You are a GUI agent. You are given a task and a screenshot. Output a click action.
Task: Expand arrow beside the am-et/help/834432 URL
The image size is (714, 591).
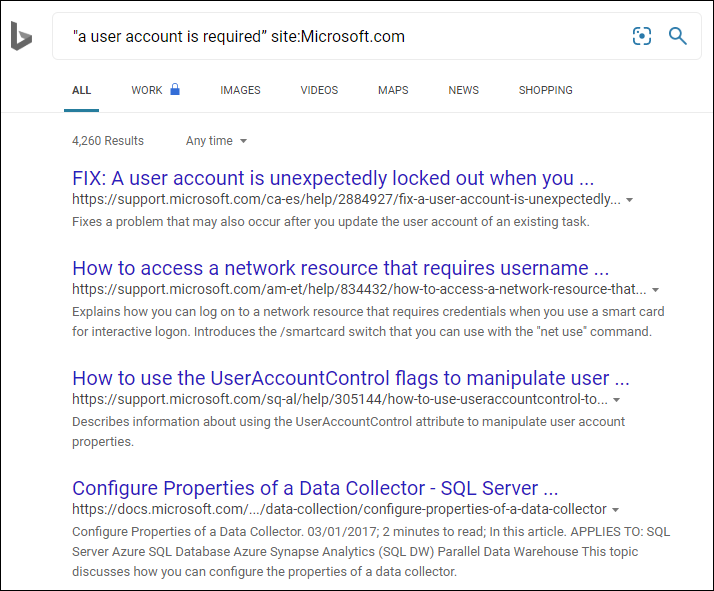(x=655, y=290)
